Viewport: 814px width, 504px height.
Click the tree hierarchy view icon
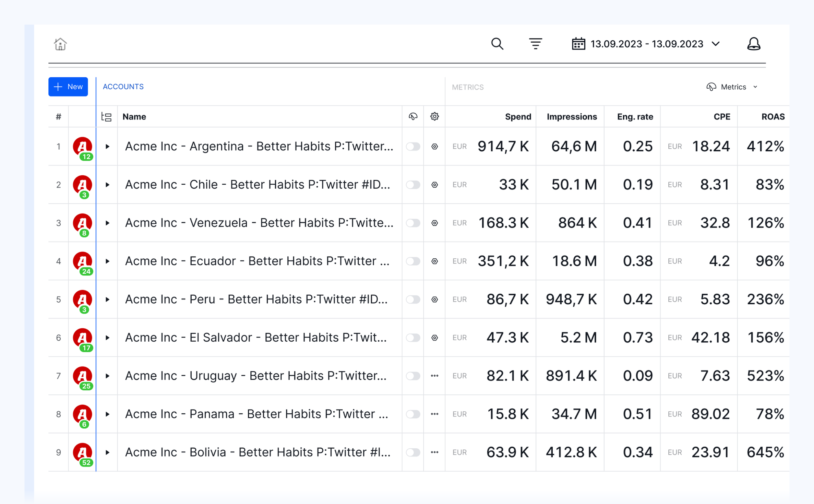click(107, 117)
